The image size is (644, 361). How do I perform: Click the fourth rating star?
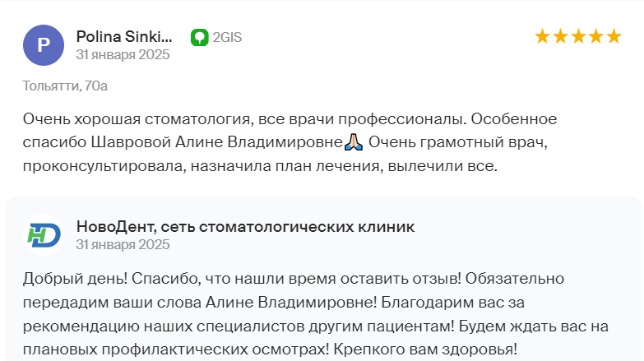pos(596,36)
